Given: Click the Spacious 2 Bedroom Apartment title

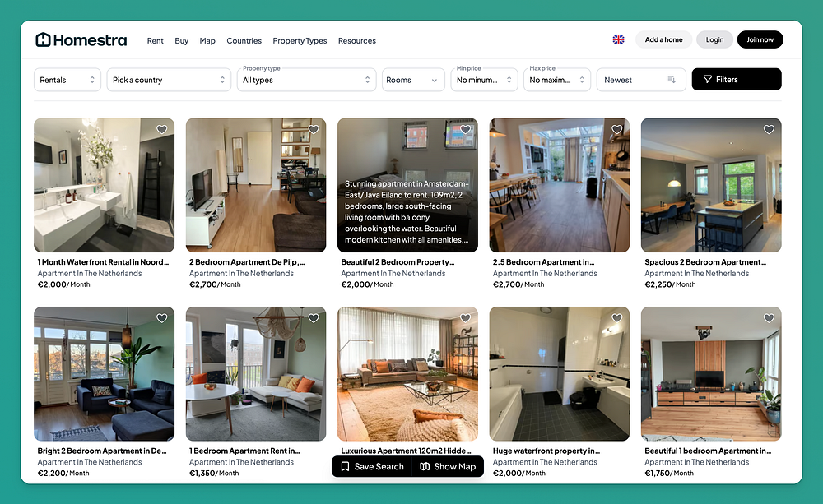Looking at the screenshot, I should [x=705, y=262].
